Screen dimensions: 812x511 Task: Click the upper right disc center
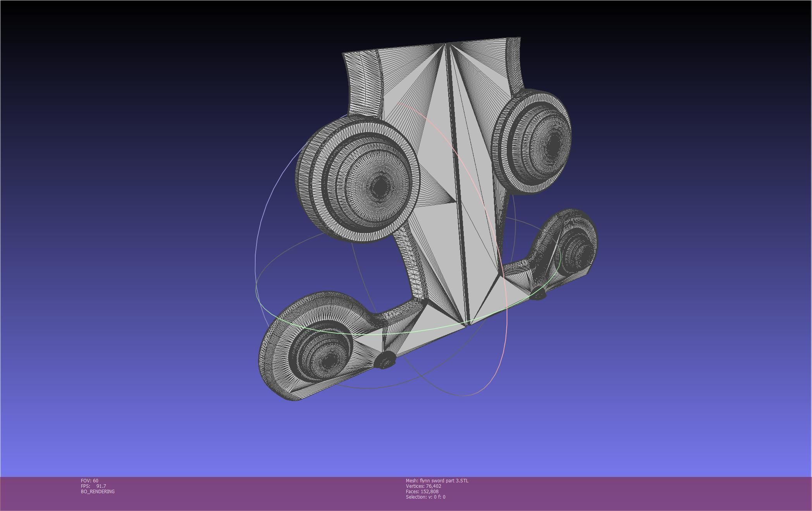[554, 144]
